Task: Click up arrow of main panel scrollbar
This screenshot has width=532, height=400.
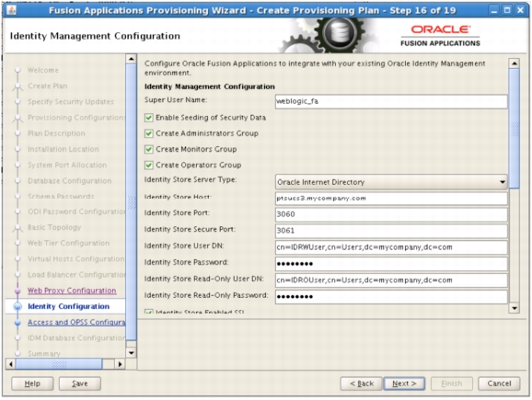Action: (515, 63)
